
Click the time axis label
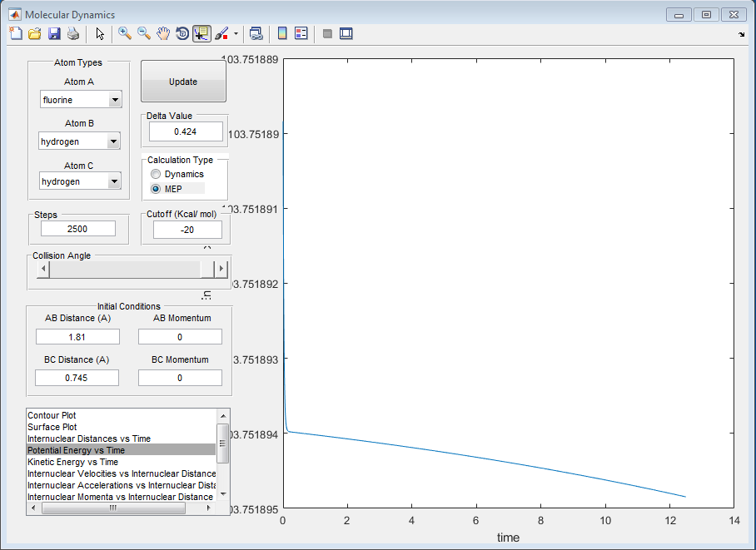[508, 538]
